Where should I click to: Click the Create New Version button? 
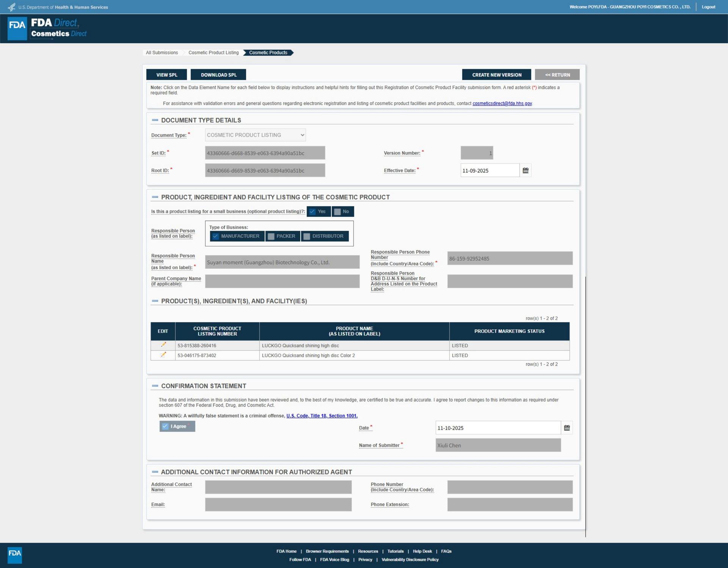pos(496,75)
